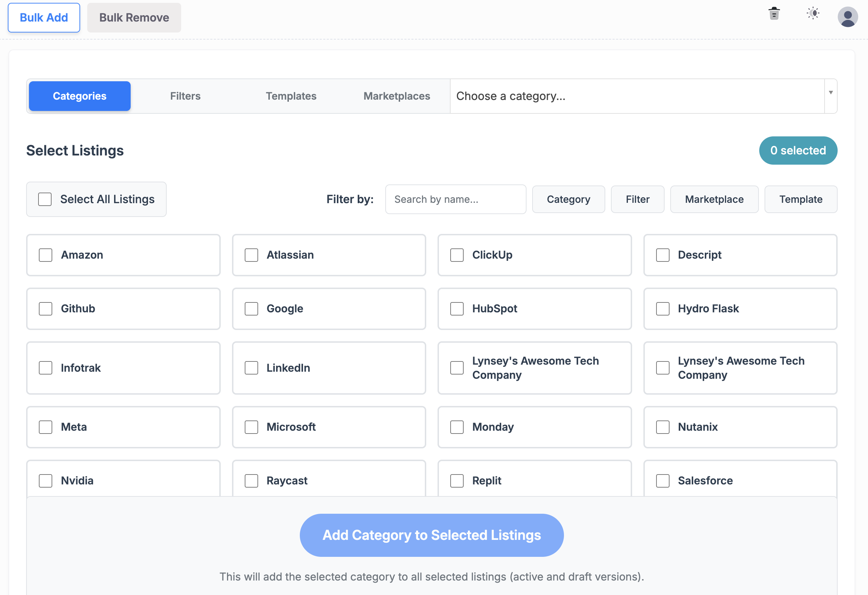Check the Infotrak listing checkbox

point(46,368)
